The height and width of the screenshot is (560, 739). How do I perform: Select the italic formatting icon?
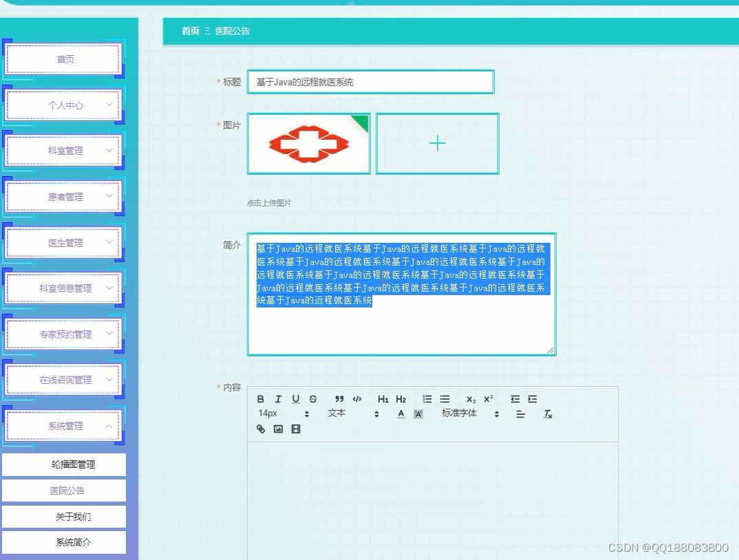pyautogui.click(x=278, y=398)
